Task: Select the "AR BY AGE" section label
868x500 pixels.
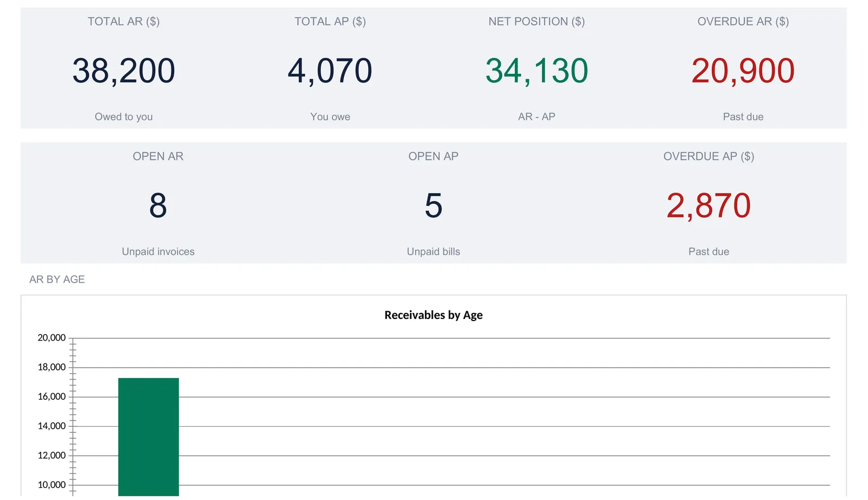Action: pyautogui.click(x=57, y=279)
